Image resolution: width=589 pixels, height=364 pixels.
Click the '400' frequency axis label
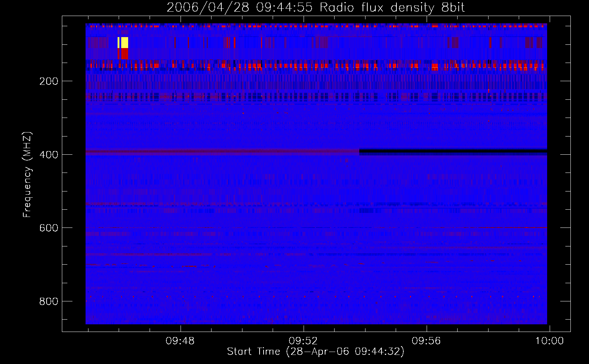pos(49,155)
